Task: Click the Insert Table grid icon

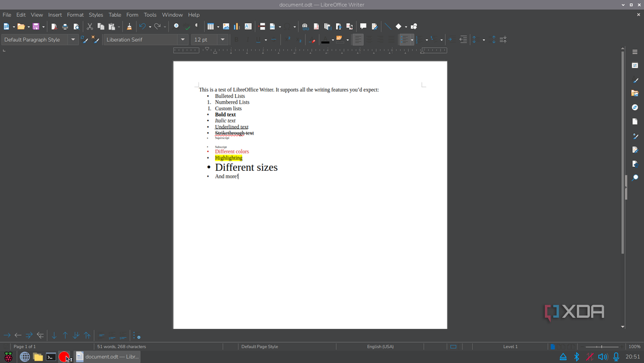Action: click(211, 26)
